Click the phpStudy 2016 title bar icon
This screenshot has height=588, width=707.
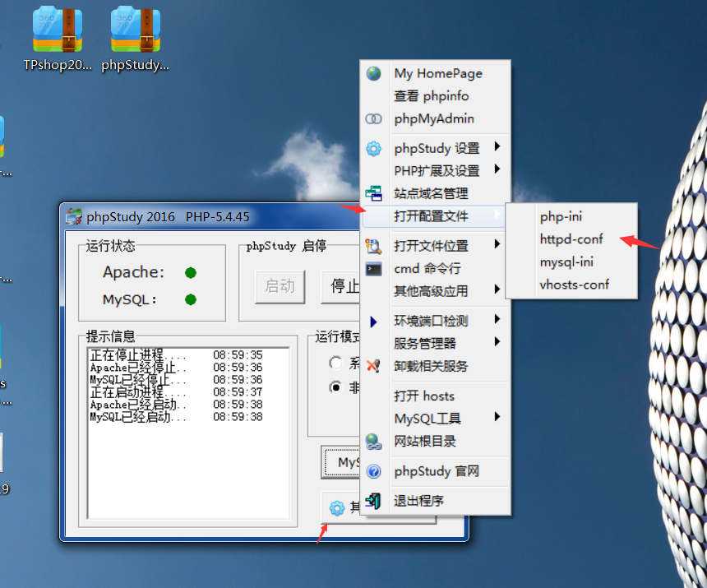coord(73,217)
